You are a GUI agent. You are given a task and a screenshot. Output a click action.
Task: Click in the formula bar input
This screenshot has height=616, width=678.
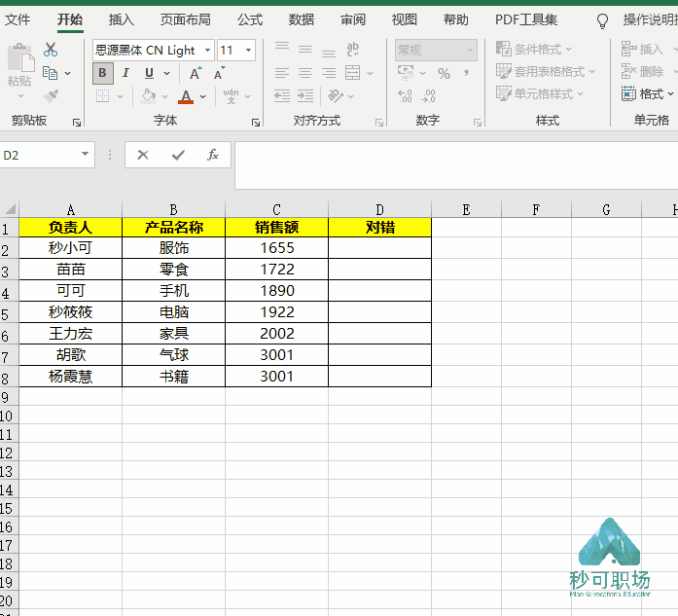coord(456,164)
